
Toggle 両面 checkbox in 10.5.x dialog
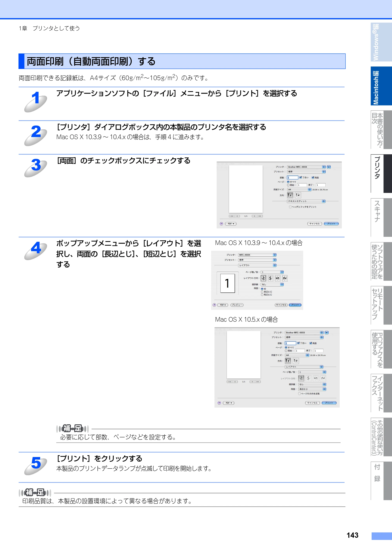(310, 343)
